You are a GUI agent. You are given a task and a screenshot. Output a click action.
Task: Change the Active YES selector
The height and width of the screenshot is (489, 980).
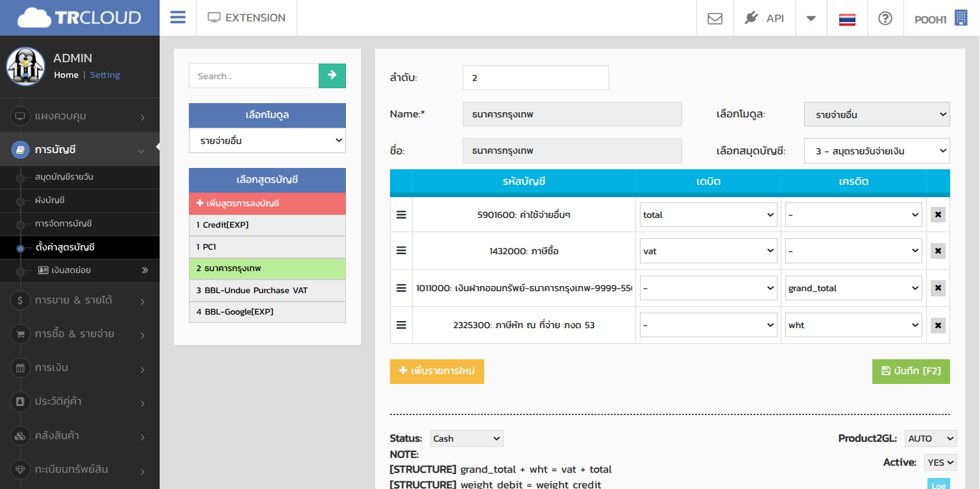(940, 462)
